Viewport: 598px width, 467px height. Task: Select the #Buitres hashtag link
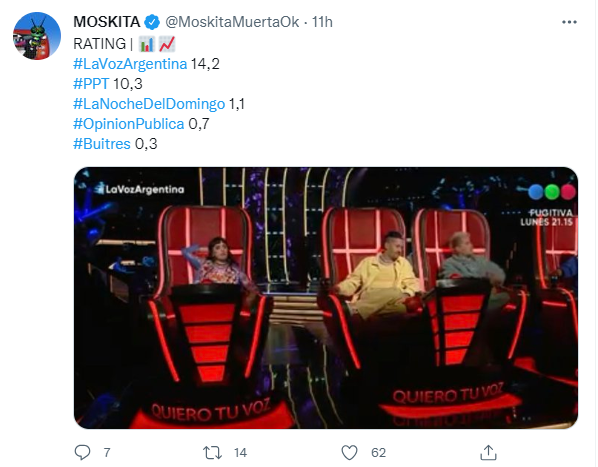point(102,144)
